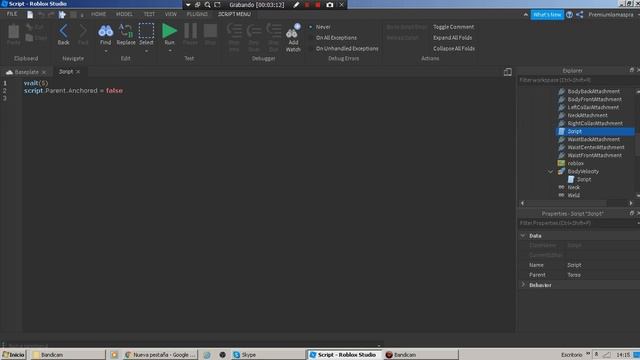Open the Find binoculars tool
640x360 pixels.
105,31
